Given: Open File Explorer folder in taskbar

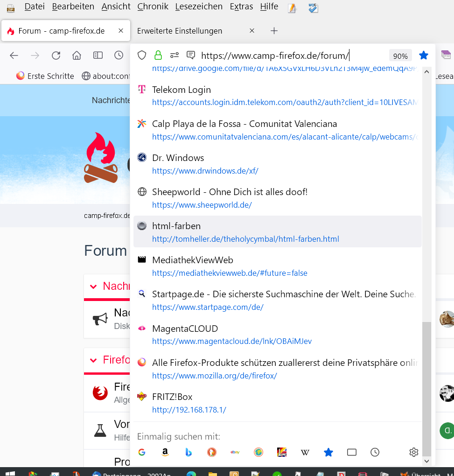Looking at the screenshot, I should 213,474.
